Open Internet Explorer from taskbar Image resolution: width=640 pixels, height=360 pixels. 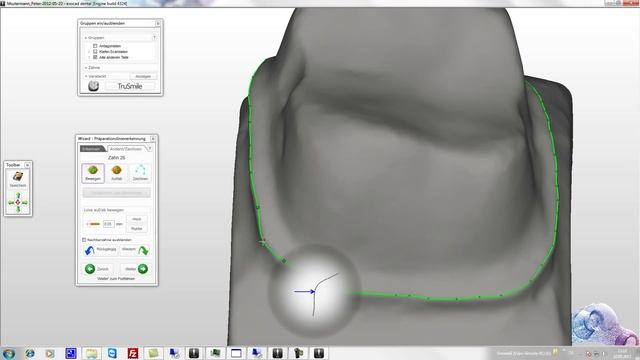(x=30, y=353)
